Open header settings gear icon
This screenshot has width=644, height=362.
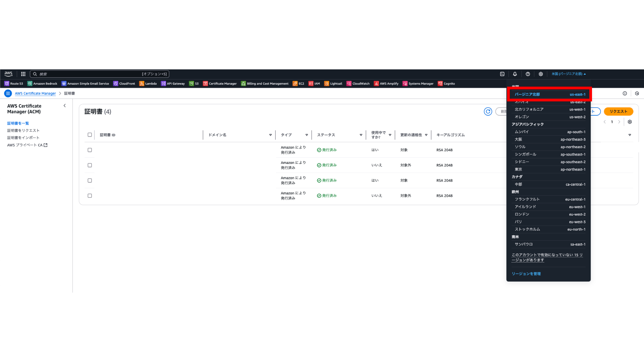point(541,74)
